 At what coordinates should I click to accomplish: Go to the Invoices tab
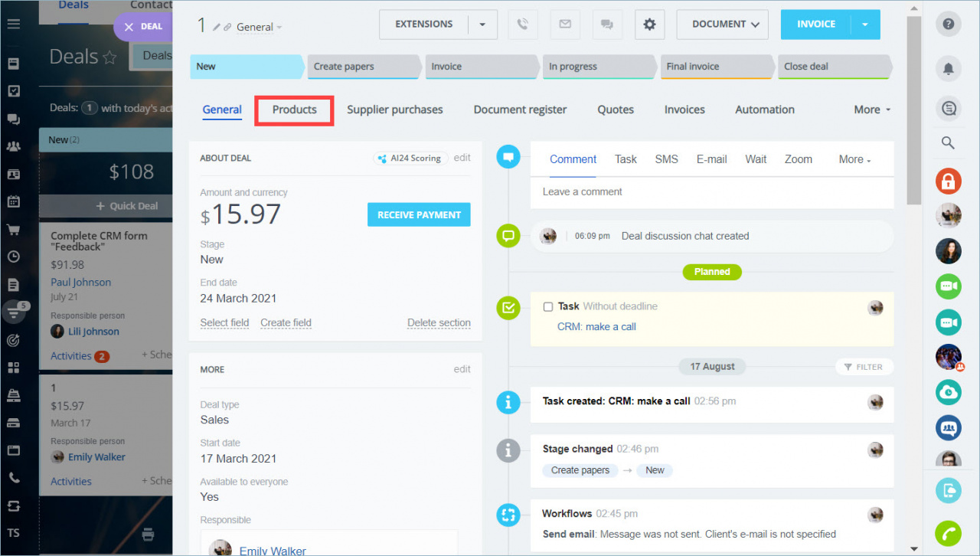684,110
